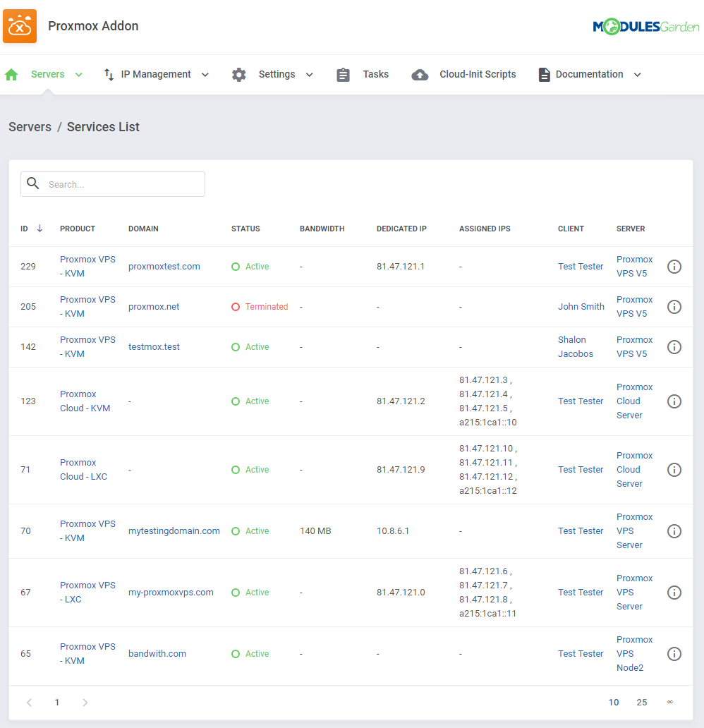704x728 pixels.
Task: Expand the IP Management chevron
Action: [x=205, y=75]
